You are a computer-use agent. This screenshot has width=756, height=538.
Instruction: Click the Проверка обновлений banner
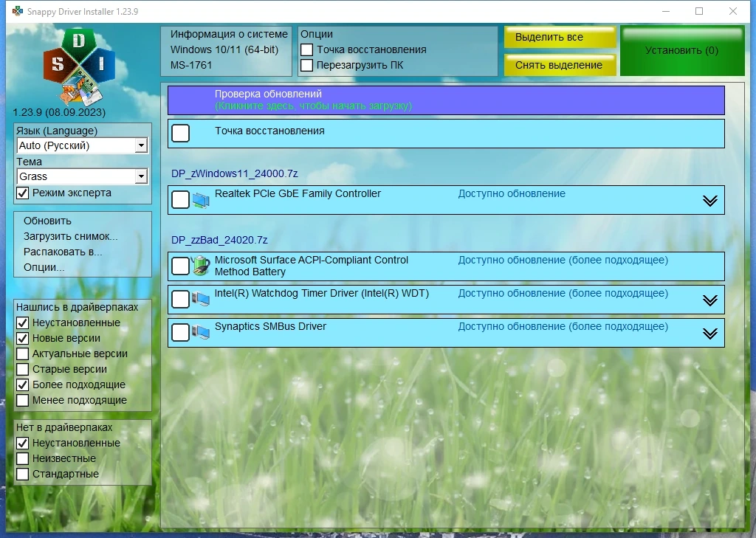[x=446, y=100]
